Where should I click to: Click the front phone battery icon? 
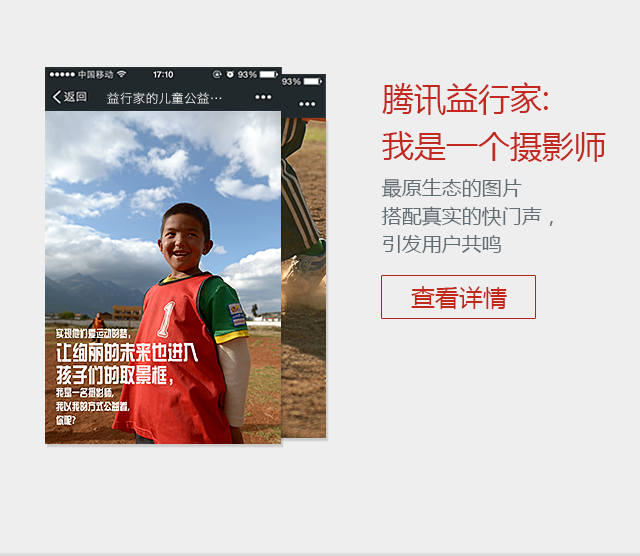point(269,74)
